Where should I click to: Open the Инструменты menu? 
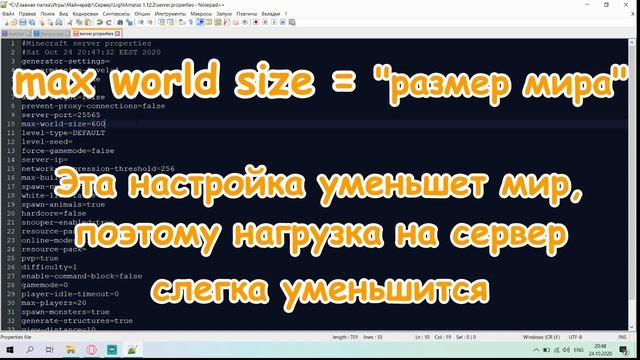170,13
